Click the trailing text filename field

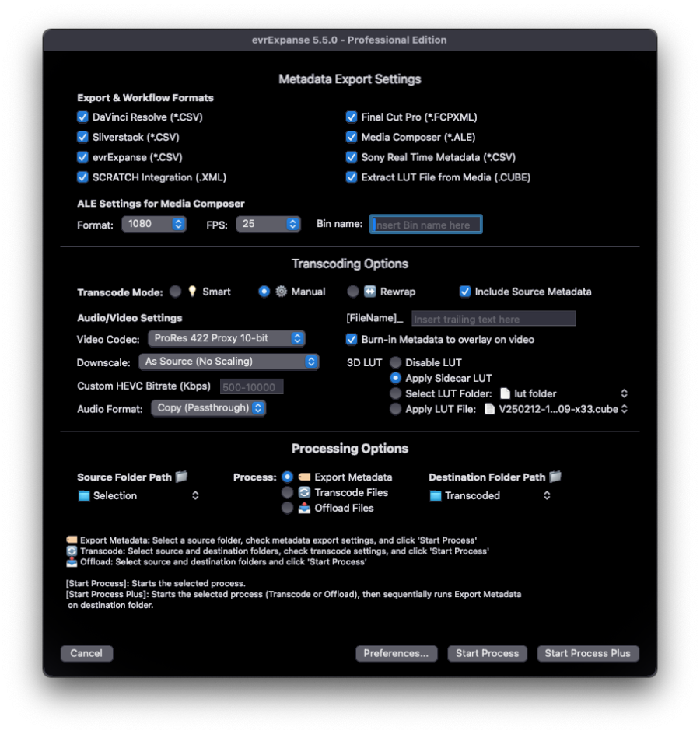[x=493, y=319]
